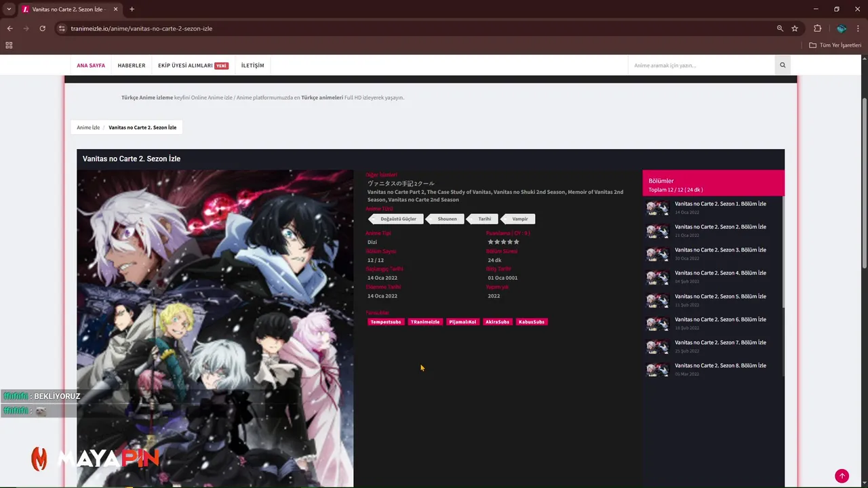Click the thumbnail for 1. Bölüm episode

pos(657,208)
